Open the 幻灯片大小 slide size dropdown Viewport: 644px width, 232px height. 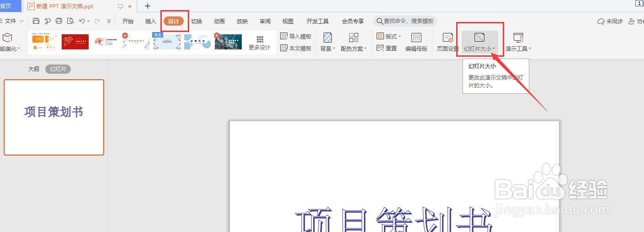point(479,42)
